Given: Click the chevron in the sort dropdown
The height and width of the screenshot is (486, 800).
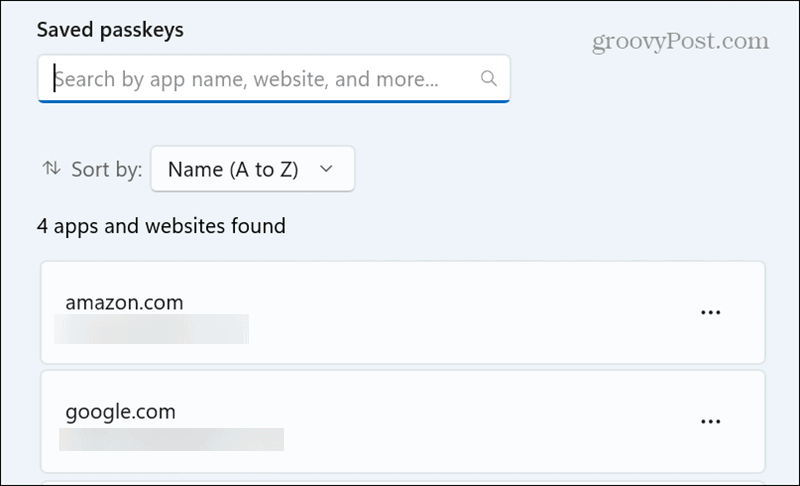Looking at the screenshot, I should pyautogui.click(x=325, y=169).
